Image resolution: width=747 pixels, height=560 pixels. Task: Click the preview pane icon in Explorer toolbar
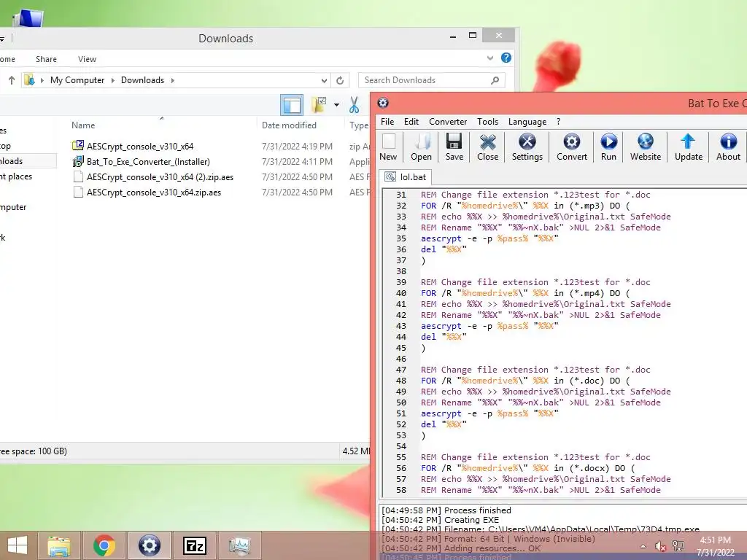tap(292, 105)
